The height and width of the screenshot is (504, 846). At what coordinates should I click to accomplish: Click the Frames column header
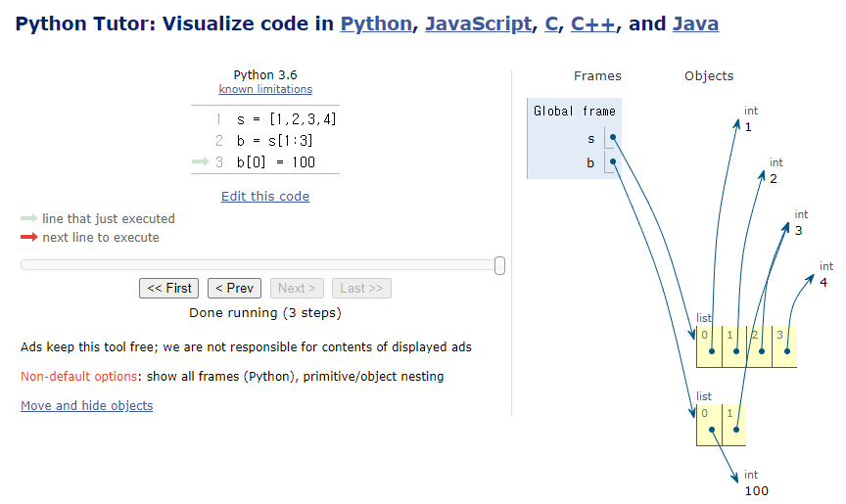[597, 76]
